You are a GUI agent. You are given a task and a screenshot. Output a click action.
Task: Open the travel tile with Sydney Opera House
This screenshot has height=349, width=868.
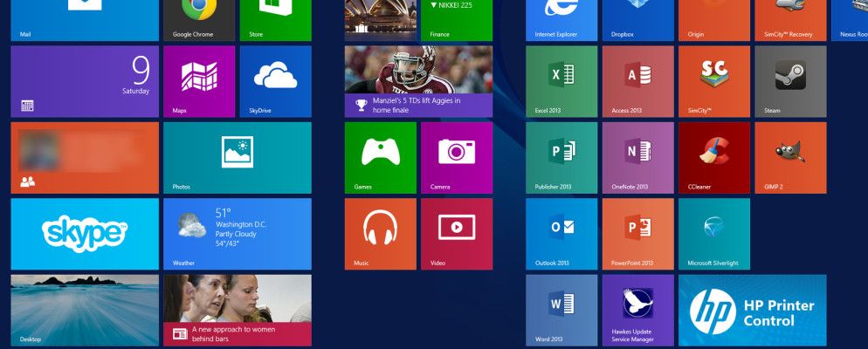pyautogui.click(x=381, y=20)
